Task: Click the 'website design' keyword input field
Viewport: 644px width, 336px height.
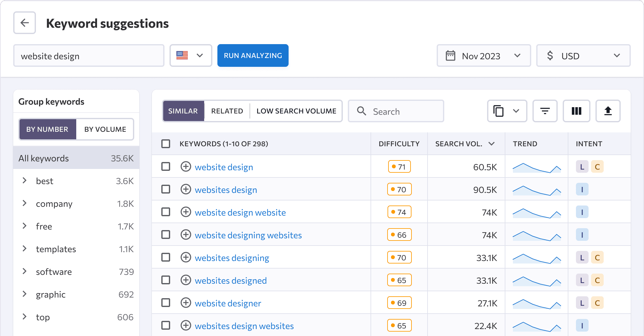Action: 89,55
